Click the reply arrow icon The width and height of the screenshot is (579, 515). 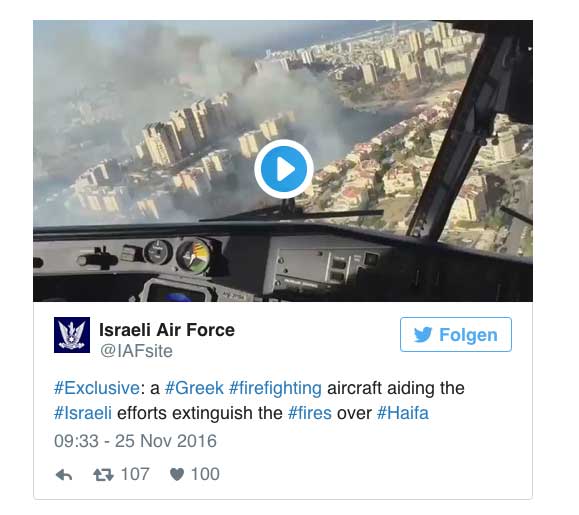click(x=64, y=475)
